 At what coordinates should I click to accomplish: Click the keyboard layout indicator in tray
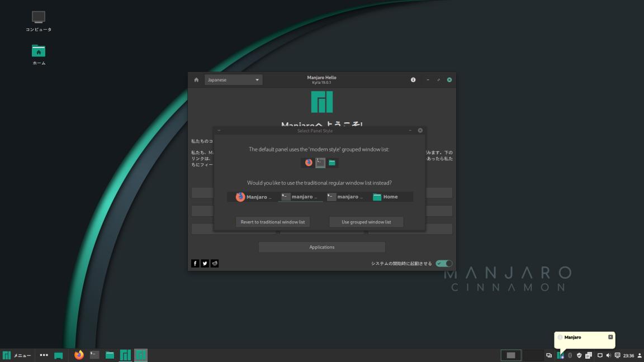pyautogui.click(x=617, y=355)
